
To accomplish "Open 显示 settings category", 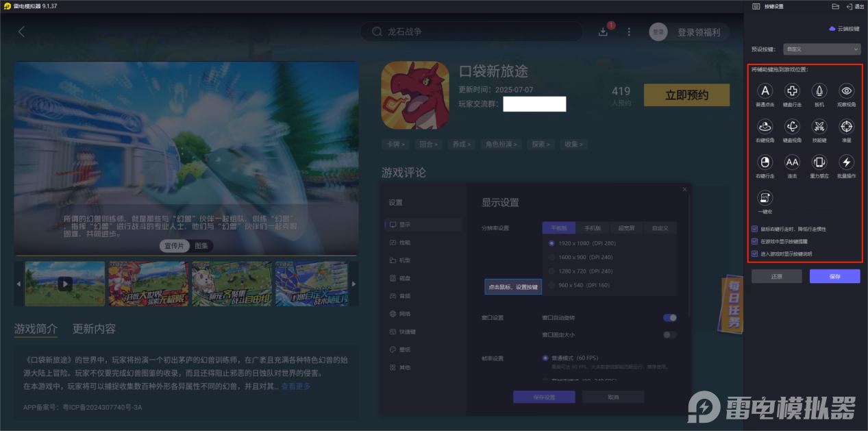I will point(423,225).
